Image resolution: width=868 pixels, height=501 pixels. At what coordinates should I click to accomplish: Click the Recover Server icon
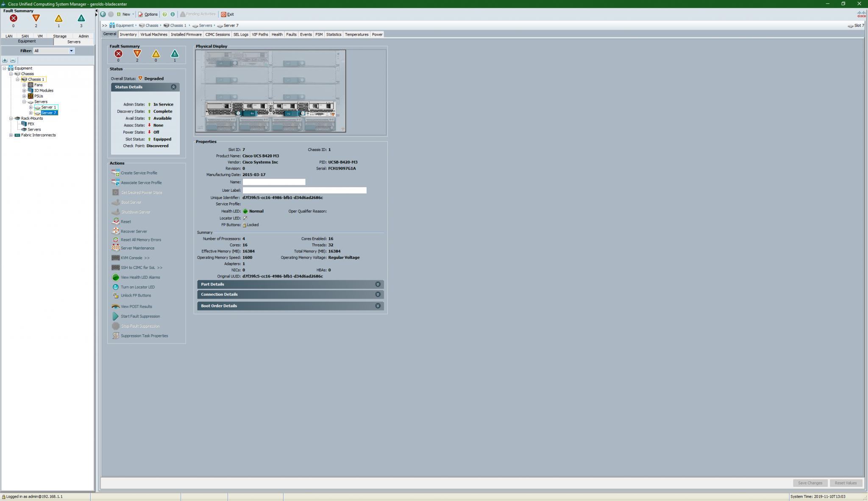tap(115, 231)
